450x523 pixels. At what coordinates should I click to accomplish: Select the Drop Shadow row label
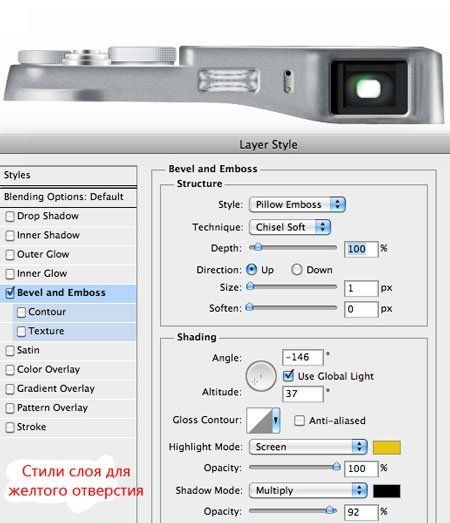click(x=48, y=216)
